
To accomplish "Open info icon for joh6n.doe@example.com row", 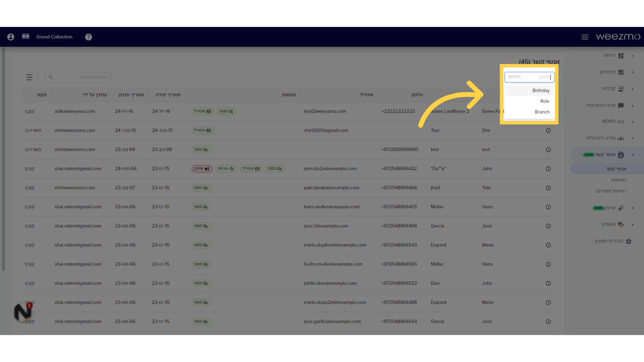I will point(548,284).
